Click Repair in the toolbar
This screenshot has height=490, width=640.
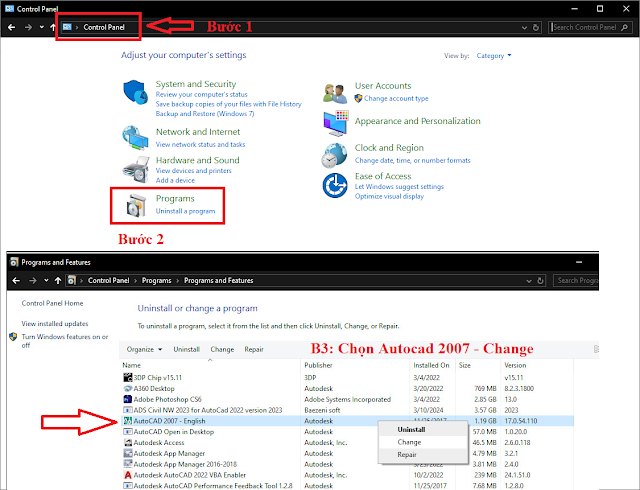(x=254, y=349)
